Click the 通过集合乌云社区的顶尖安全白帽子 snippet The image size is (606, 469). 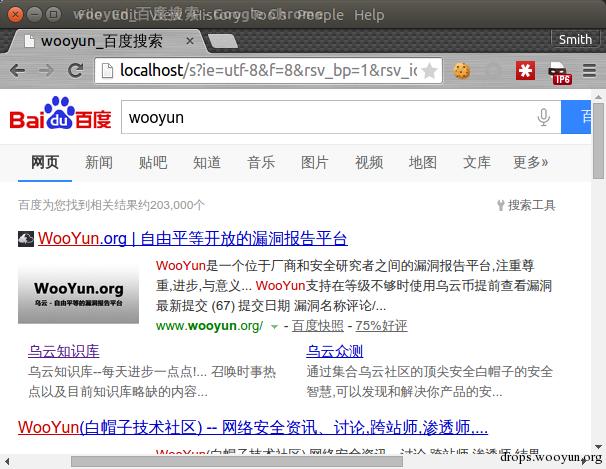click(x=429, y=381)
